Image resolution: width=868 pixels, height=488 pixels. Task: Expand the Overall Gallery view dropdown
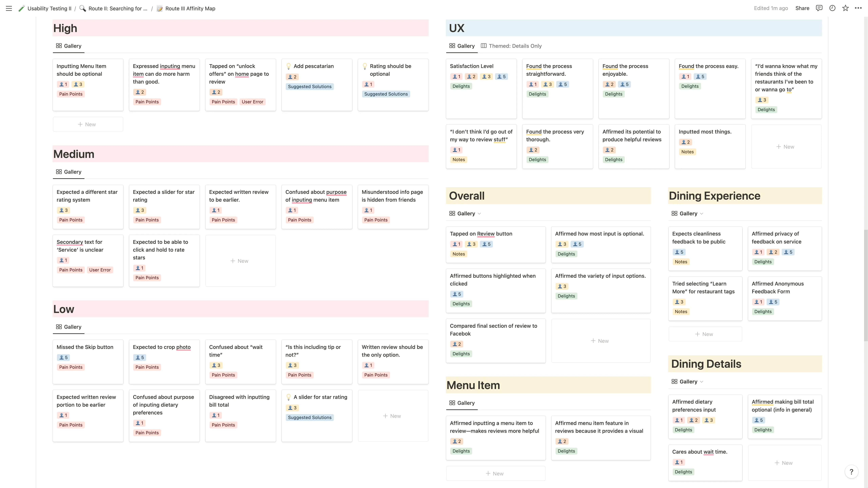(479, 213)
